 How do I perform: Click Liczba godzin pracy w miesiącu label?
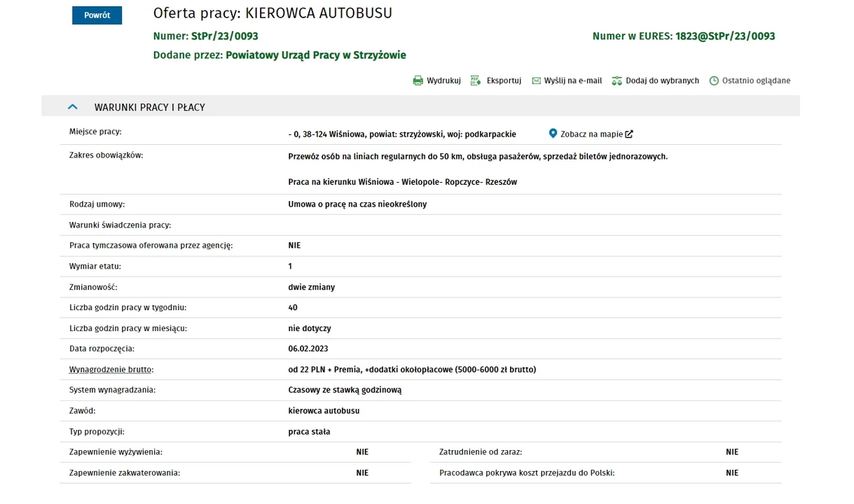coord(128,328)
